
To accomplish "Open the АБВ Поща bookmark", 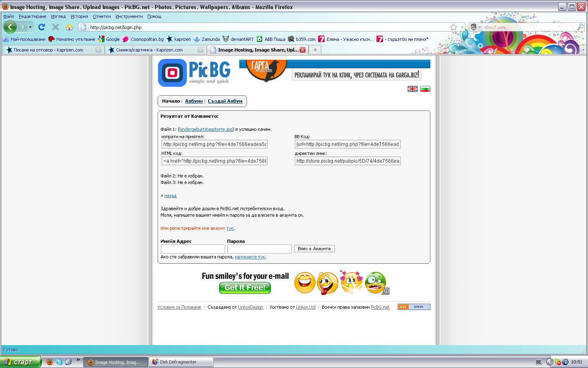I will [x=271, y=39].
